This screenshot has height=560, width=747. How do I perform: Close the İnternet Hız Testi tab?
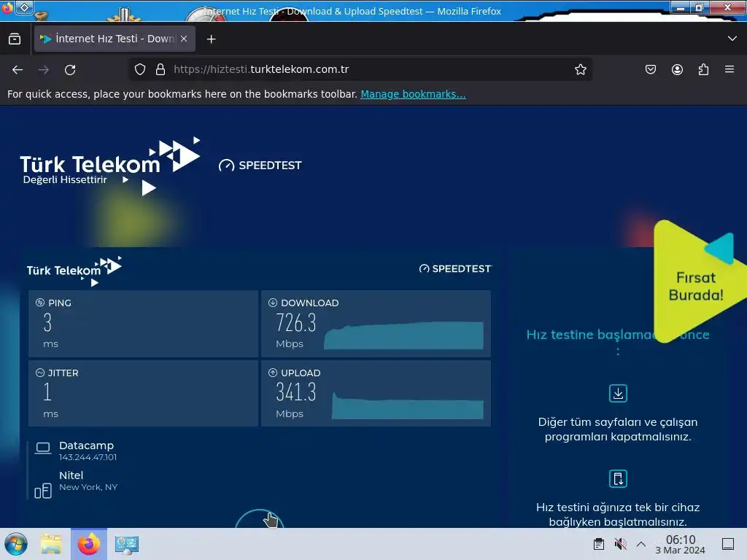point(184,39)
